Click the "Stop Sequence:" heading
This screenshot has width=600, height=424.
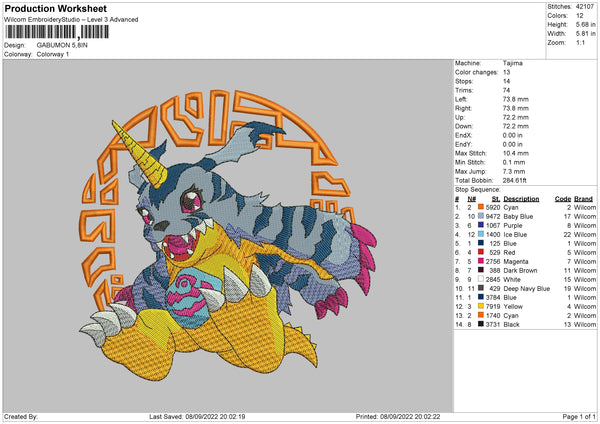click(478, 189)
